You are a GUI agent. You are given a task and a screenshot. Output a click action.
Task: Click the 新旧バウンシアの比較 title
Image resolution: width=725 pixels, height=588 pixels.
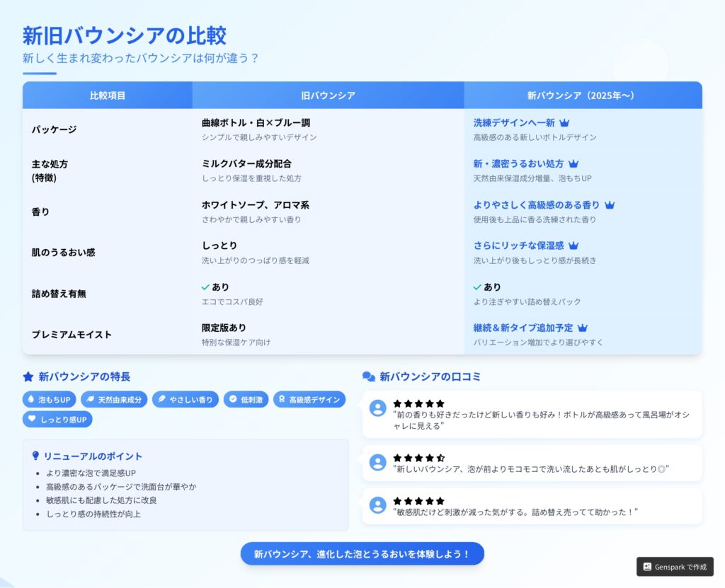125,35
